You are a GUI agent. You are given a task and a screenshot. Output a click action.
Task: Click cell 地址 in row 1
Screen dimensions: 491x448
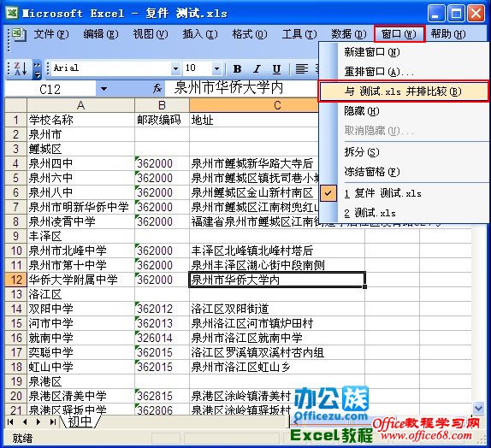click(x=254, y=120)
